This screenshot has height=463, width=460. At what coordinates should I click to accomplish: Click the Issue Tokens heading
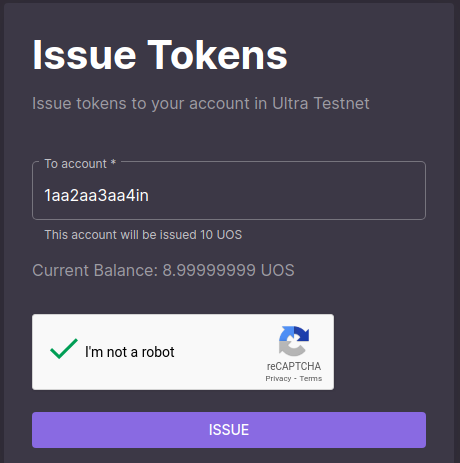pyautogui.click(x=160, y=55)
